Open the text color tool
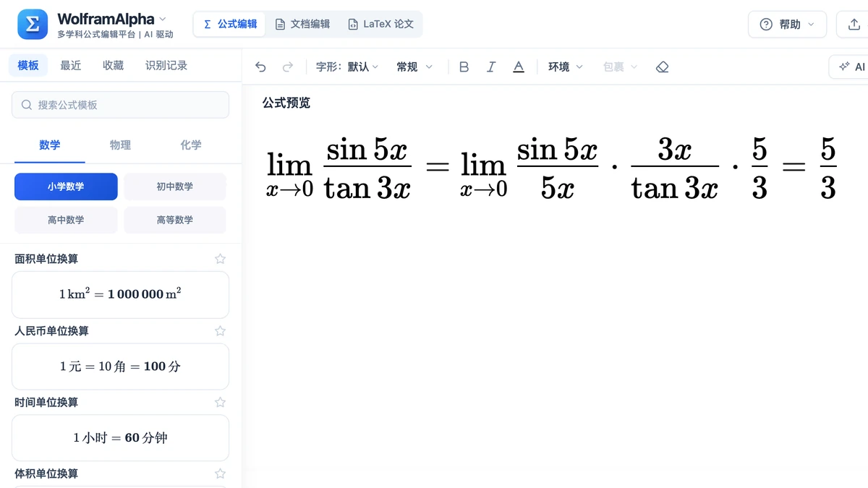The height and width of the screenshot is (488, 868). point(519,67)
